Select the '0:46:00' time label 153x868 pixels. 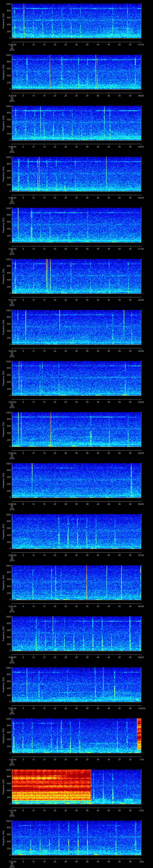[12, 44]
